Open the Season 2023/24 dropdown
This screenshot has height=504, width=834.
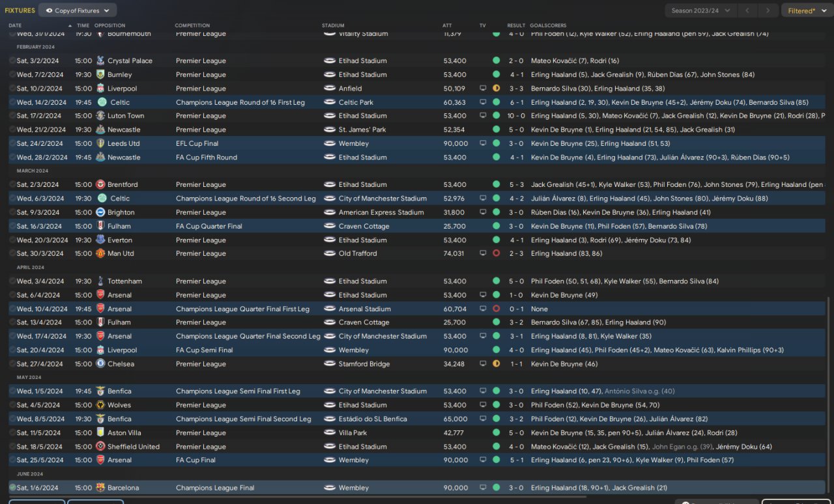(x=701, y=10)
